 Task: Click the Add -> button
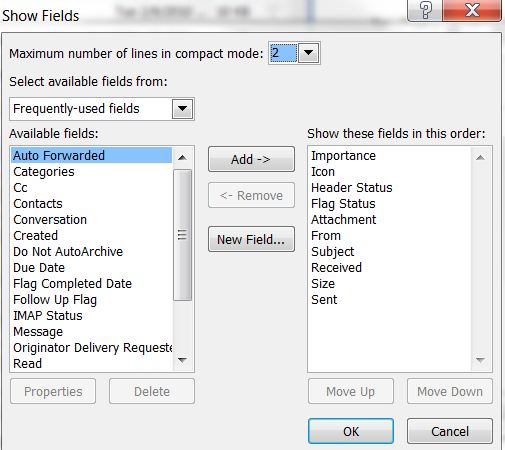pyautogui.click(x=251, y=159)
